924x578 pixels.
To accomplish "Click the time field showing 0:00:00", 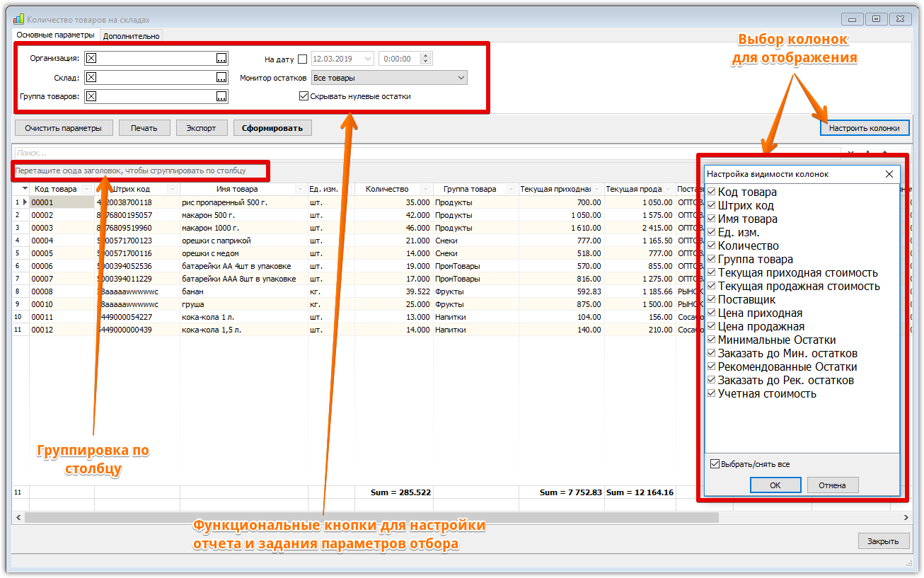I will (x=400, y=59).
